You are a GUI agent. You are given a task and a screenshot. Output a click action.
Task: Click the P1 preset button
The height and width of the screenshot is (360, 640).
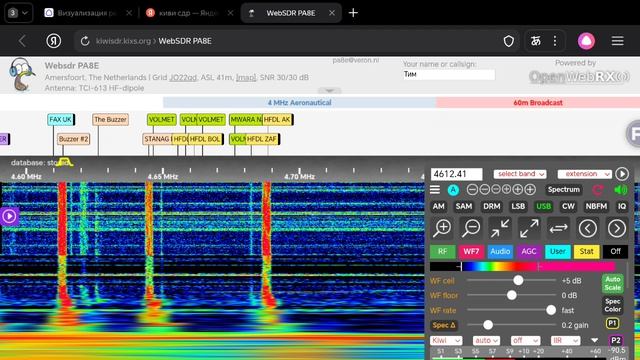[x=612, y=324]
